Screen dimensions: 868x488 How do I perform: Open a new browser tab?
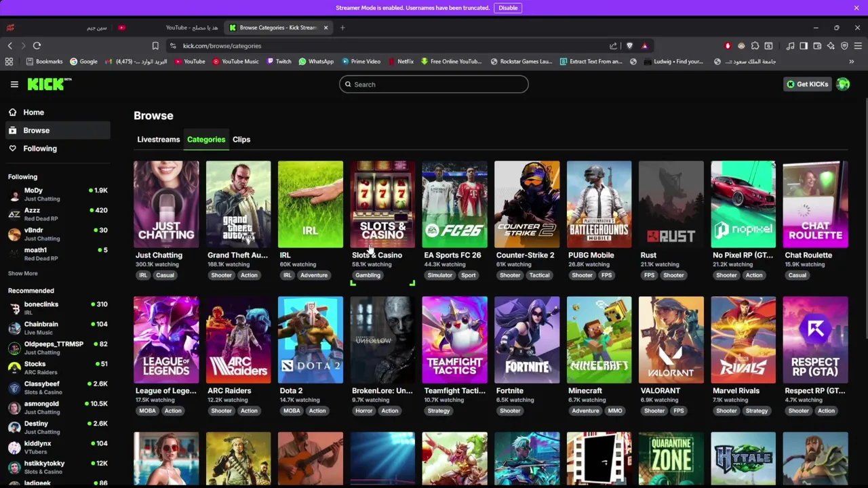click(x=342, y=28)
